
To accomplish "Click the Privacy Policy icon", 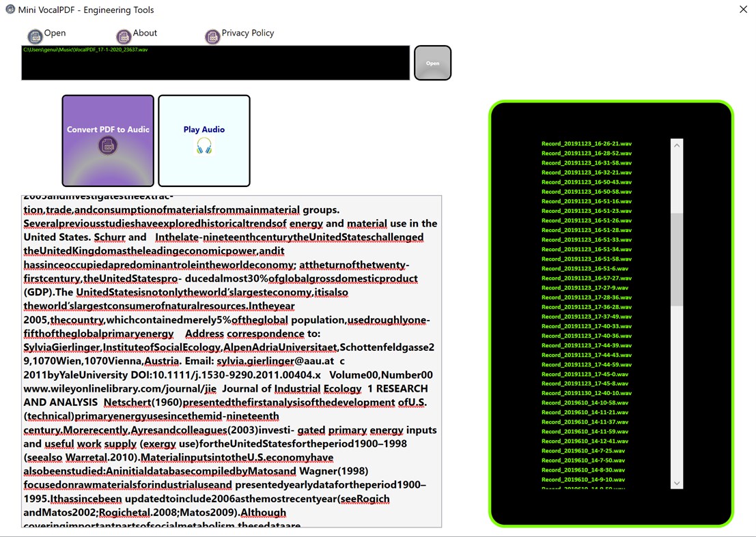I will pyautogui.click(x=212, y=35).
